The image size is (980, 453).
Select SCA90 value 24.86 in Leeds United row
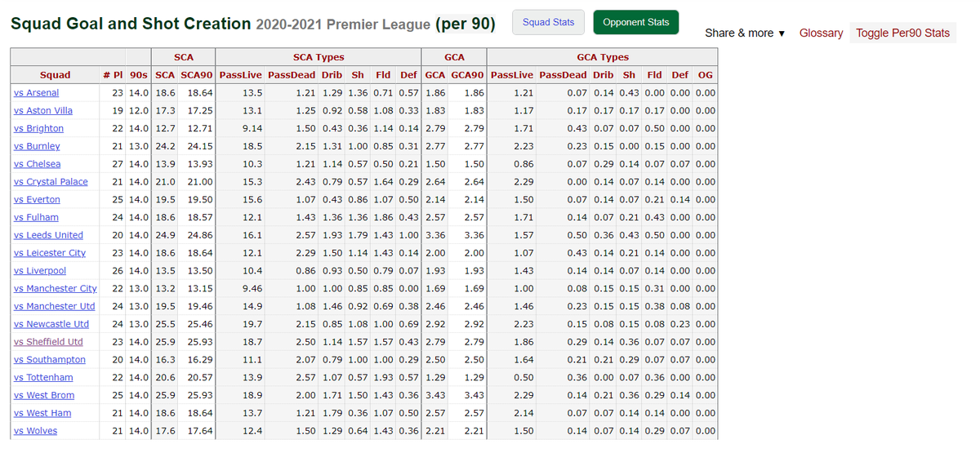coord(200,235)
